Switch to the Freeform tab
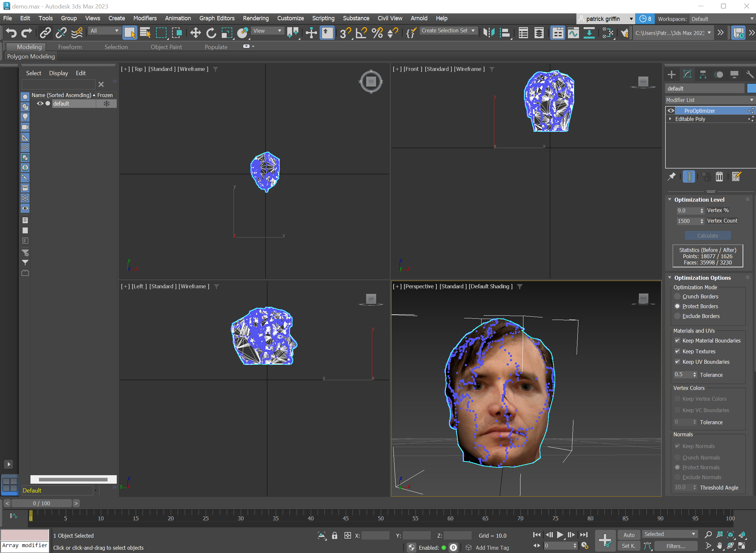Viewport: 756px width, 553px height. coord(70,47)
